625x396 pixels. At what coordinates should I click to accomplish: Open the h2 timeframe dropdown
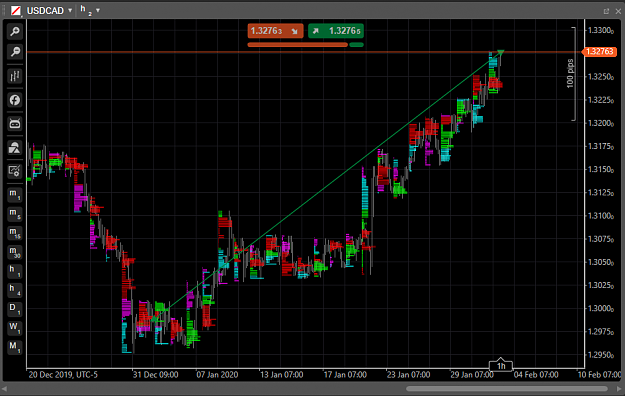pos(98,10)
